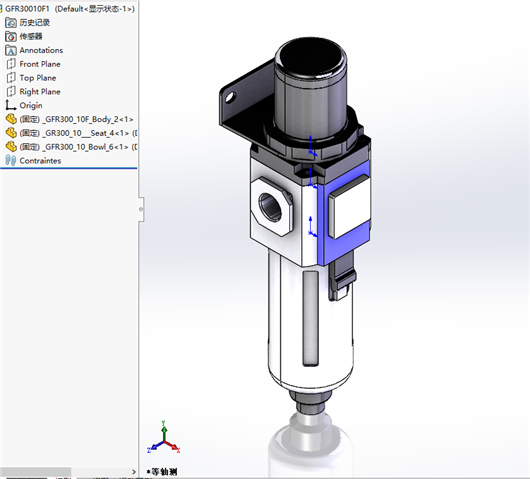Select the _GFR300_10F_Body_2<1> component
The image size is (530, 479).
(x=76, y=119)
